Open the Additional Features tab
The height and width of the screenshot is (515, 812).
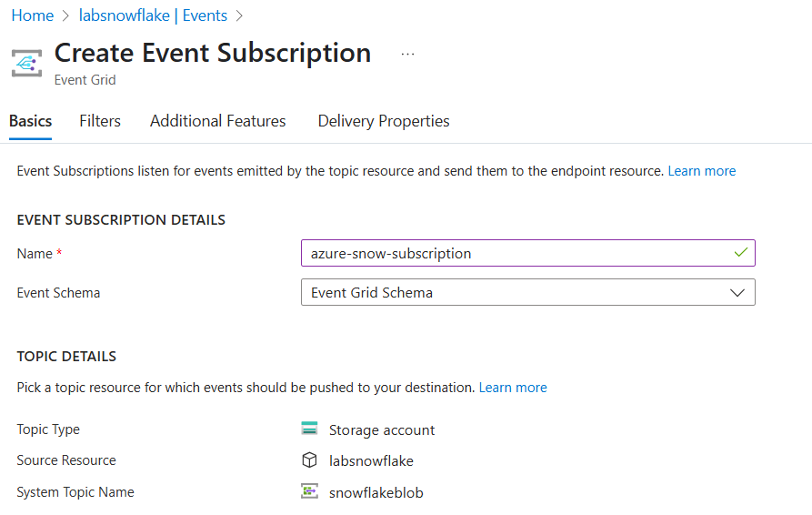(x=218, y=121)
